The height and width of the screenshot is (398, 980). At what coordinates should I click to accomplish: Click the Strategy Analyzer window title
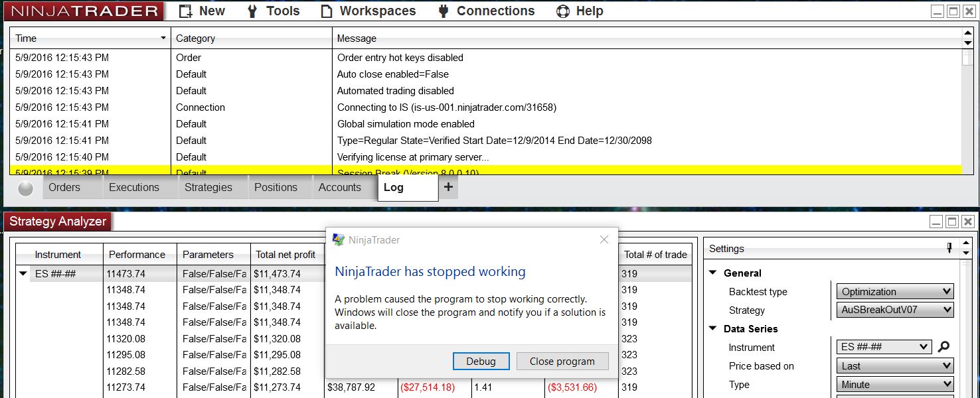[x=58, y=222]
